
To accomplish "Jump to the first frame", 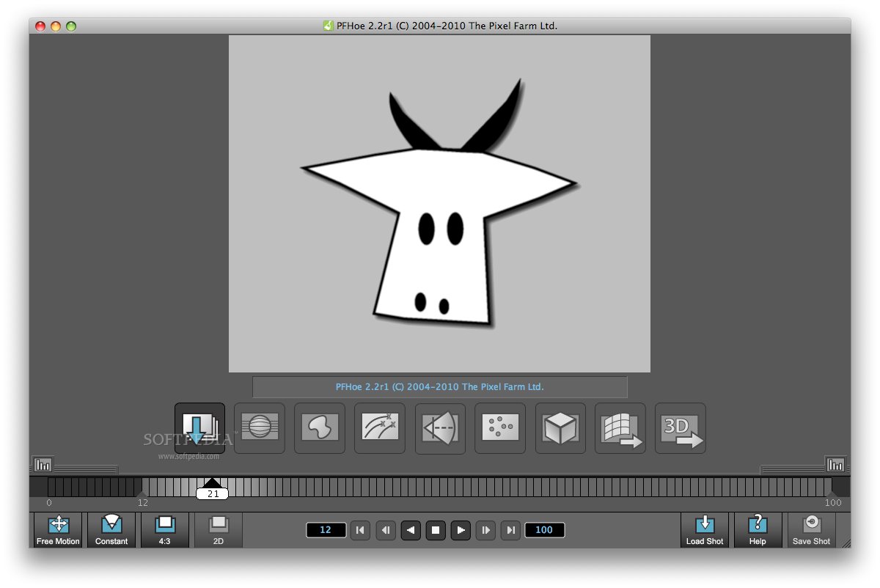I will (x=360, y=530).
